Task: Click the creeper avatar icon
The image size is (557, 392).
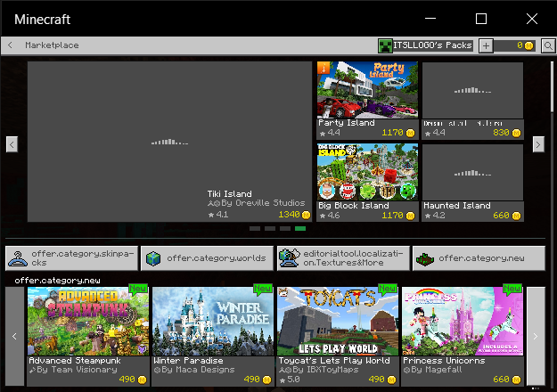Action: [x=385, y=45]
